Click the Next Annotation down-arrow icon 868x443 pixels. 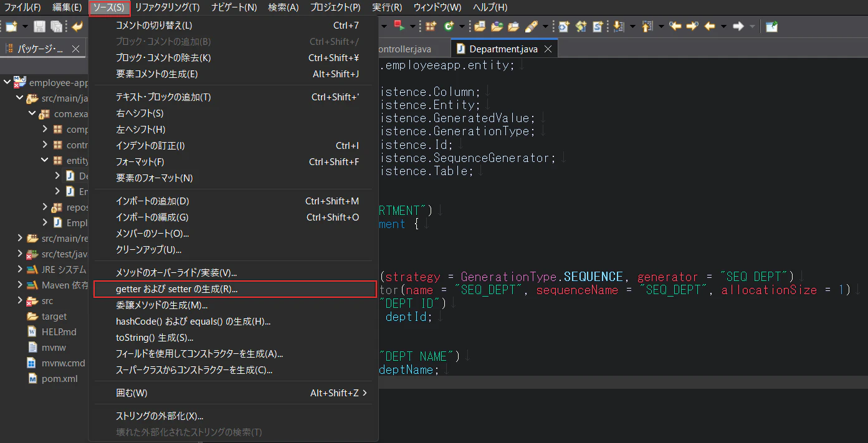(x=619, y=26)
